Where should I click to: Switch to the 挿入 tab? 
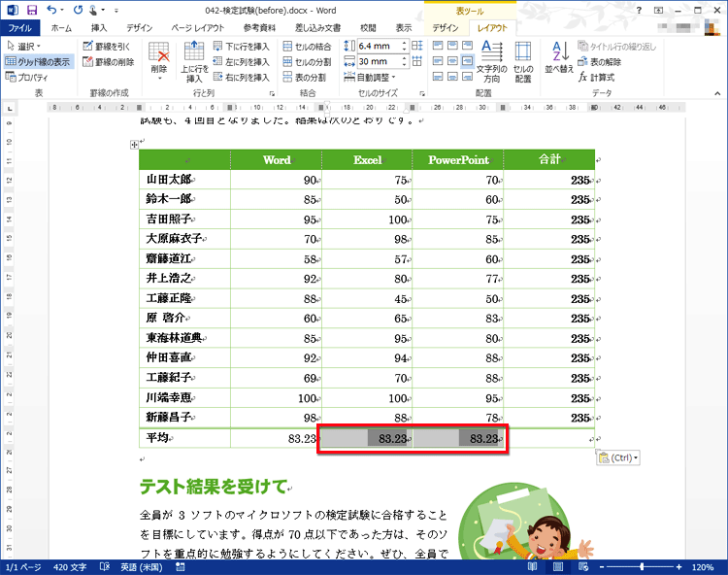tap(99, 28)
